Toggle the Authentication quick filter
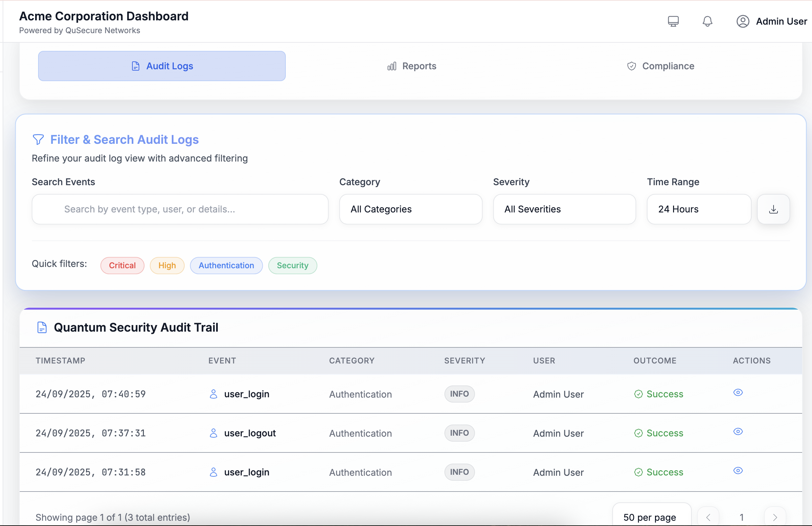This screenshot has height=526, width=812. tap(226, 265)
